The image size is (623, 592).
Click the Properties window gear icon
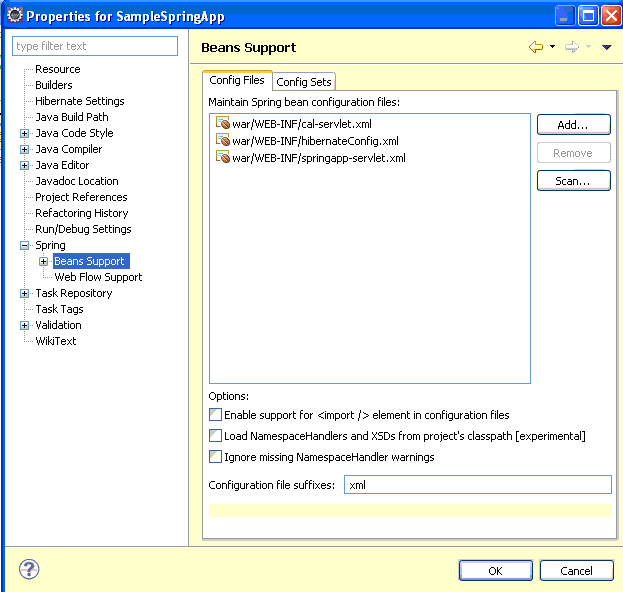pos(15,15)
